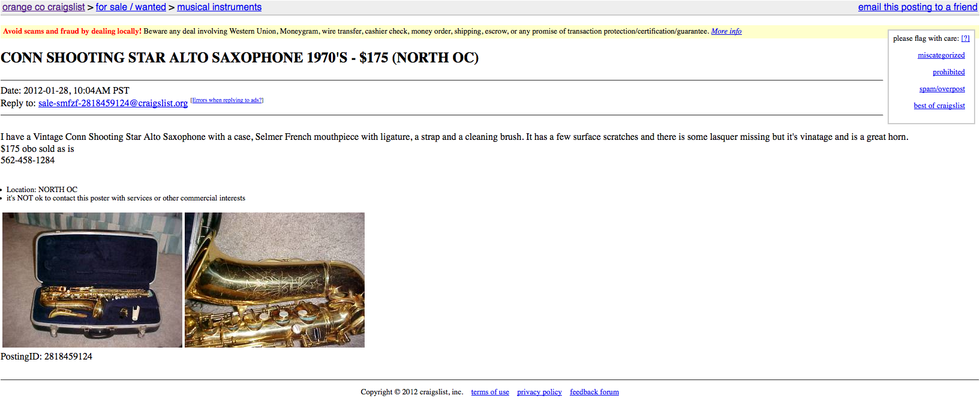Visit the feedback forum link
Screen dimensions: 980x416
point(594,392)
